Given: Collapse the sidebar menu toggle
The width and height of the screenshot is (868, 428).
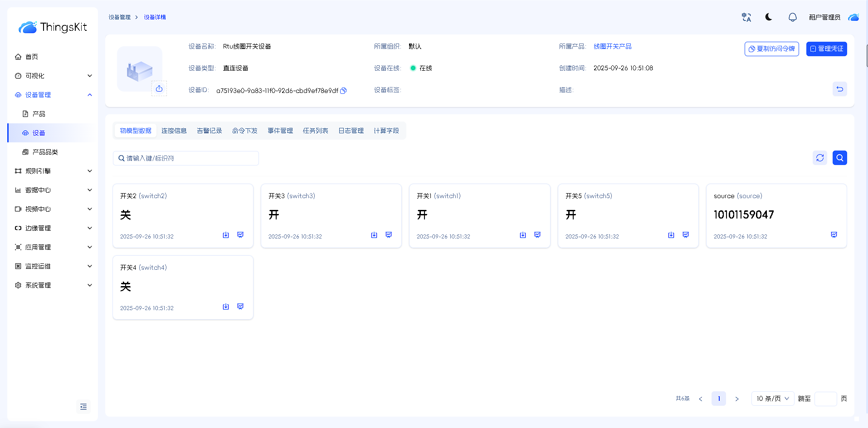Looking at the screenshot, I should pyautogui.click(x=83, y=407).
